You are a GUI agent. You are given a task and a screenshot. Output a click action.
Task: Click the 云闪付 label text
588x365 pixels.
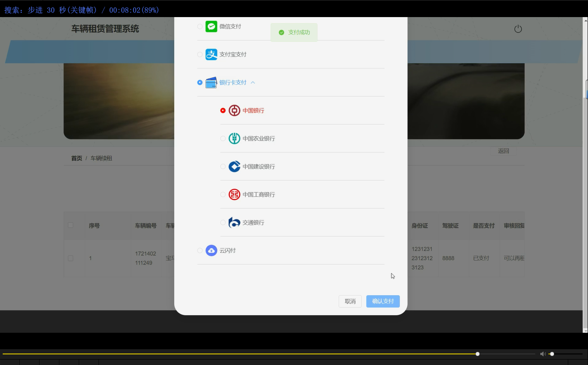pos(227,250)
